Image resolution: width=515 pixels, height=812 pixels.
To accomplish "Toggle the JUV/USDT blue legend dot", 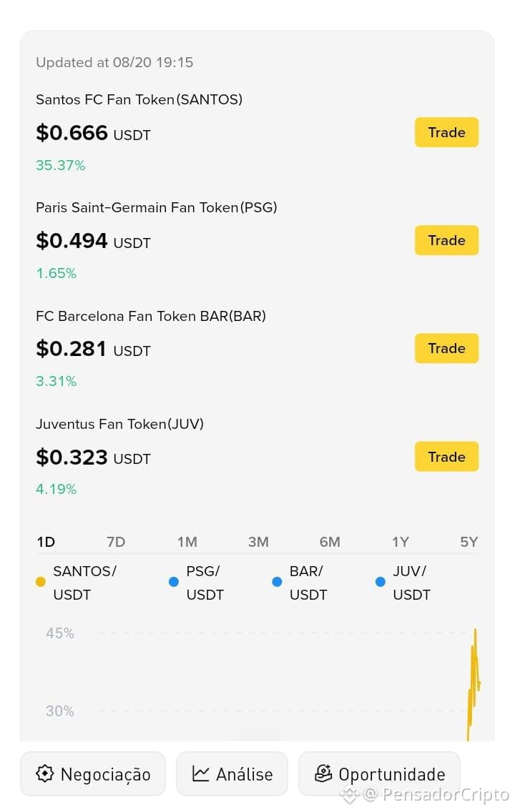I will point(380,582).
